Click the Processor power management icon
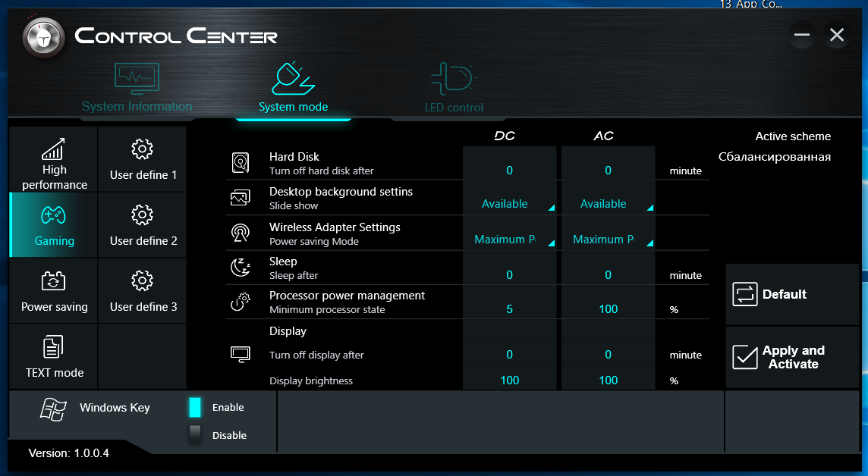The image size is (868, 476). click(x=241, y=302)
